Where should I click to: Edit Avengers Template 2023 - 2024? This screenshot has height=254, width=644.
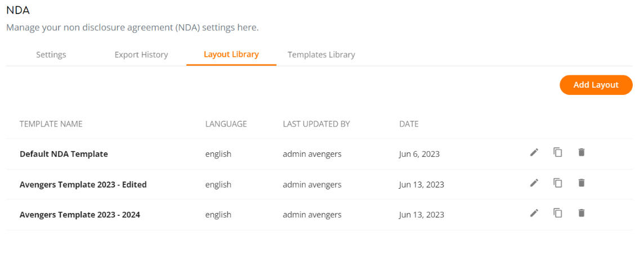[534, 213]
